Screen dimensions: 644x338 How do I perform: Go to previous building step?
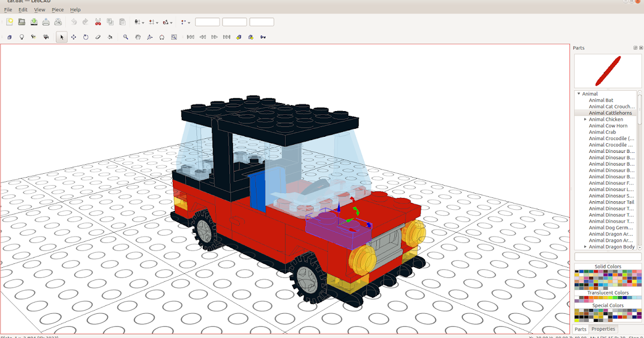click(x=202, y=37)
